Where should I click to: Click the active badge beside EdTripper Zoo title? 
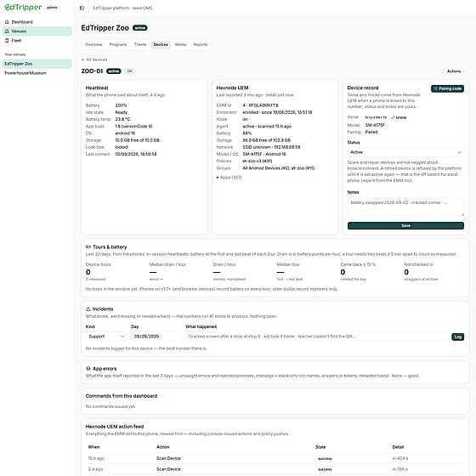pyautogui.click(x=140, y=28)
